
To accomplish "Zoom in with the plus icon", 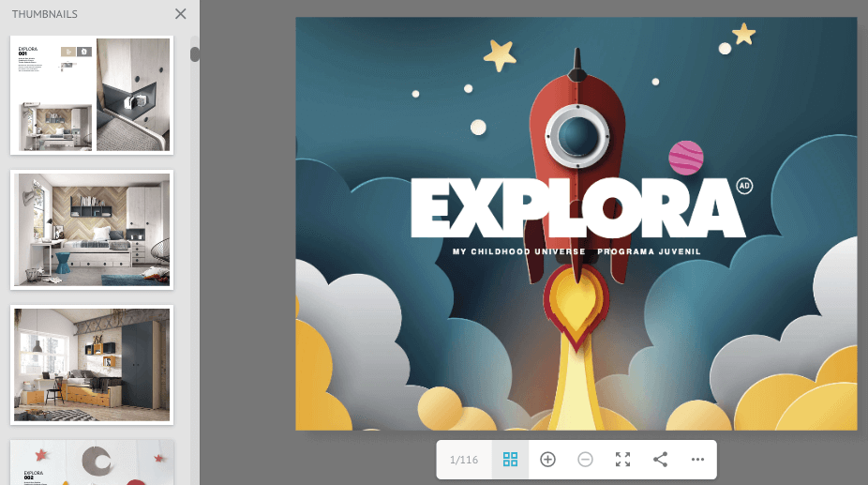I will pyautogui.click(x=548, y=460).
